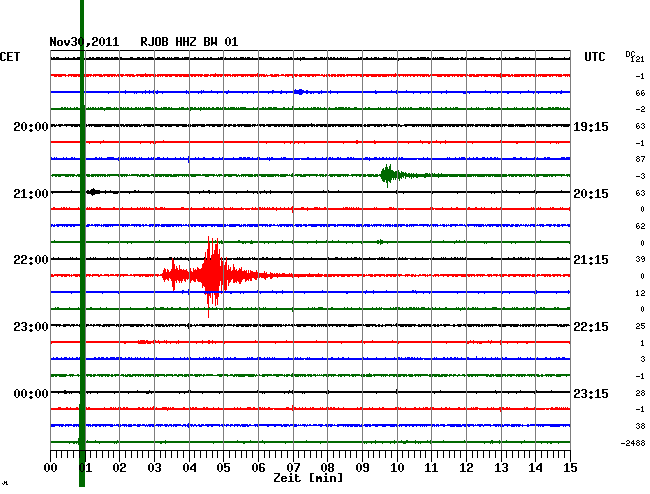Click the DC offset value 39
This screenshot has width=650, height=494.
coord(640,259)
